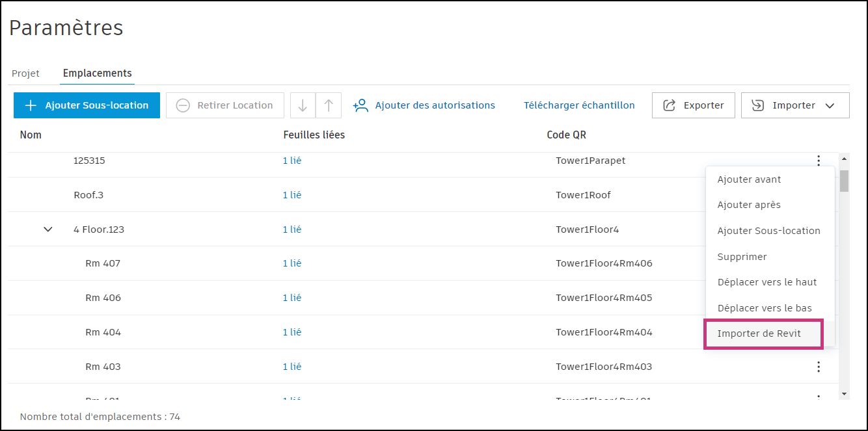Select the Rm 406 row name
The height and width of the screenshot is (431, 868).
tap(103, 298)
